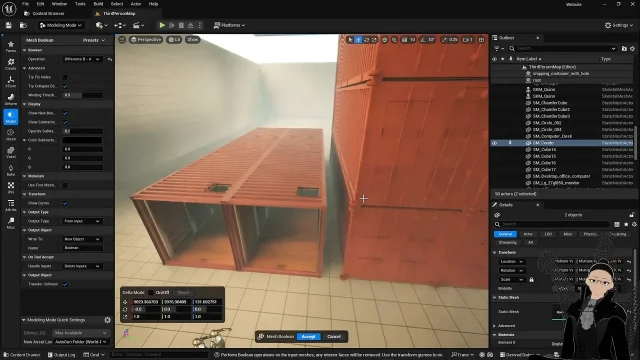640x360 pixels.
Task: Open Content Drawer in the bottom status bar
Action: (x=21, y=355)
